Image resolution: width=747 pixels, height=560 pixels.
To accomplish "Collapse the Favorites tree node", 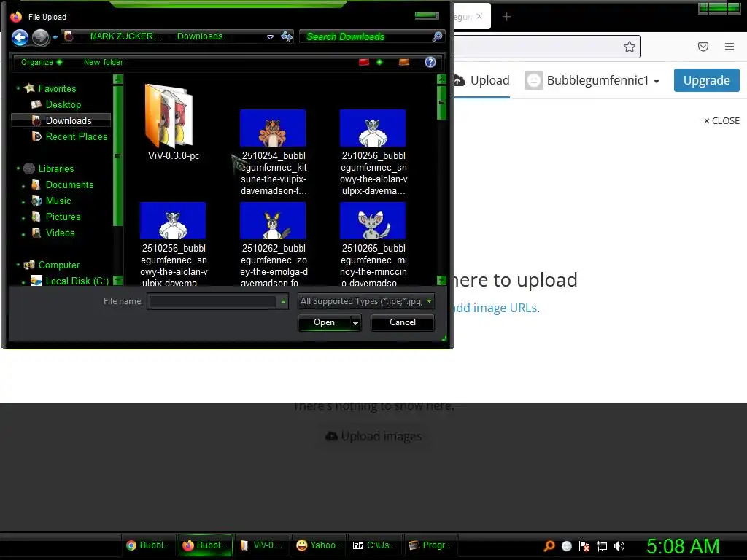I will (x=18, y=88).
